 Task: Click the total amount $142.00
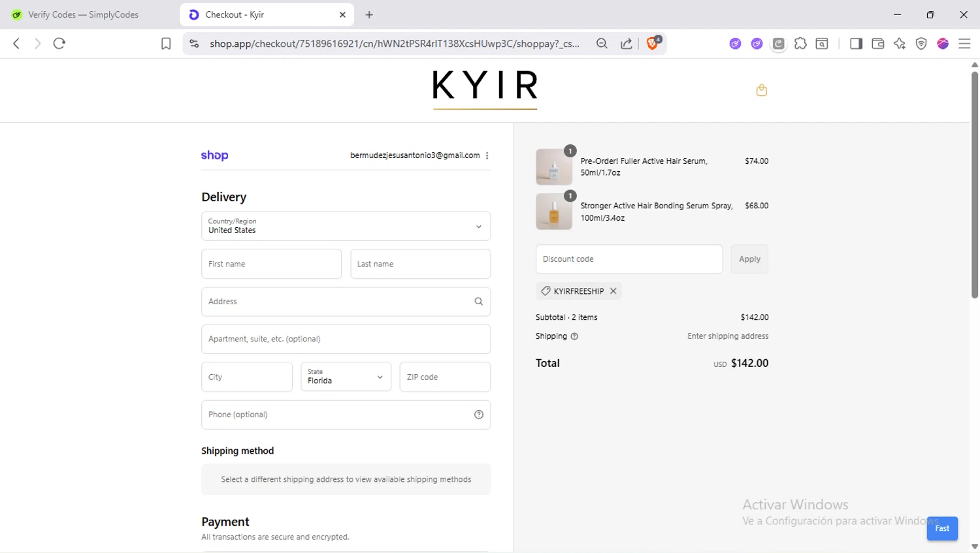[x=749, y=363]
